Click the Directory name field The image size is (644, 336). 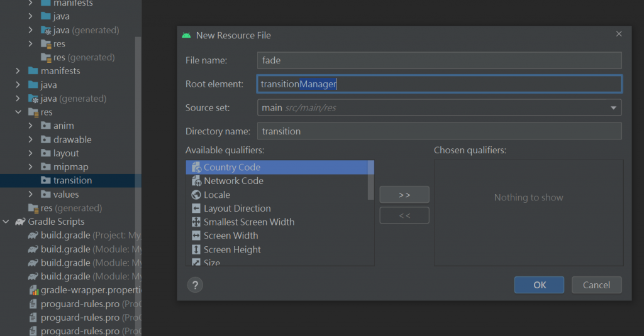[x=439, y=131]
